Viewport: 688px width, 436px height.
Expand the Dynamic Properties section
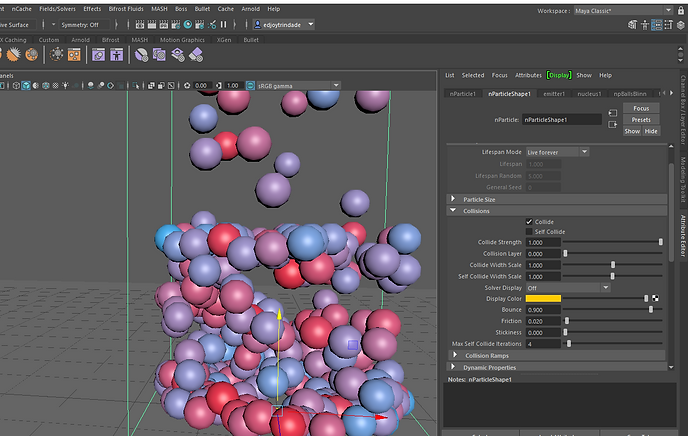557,367
